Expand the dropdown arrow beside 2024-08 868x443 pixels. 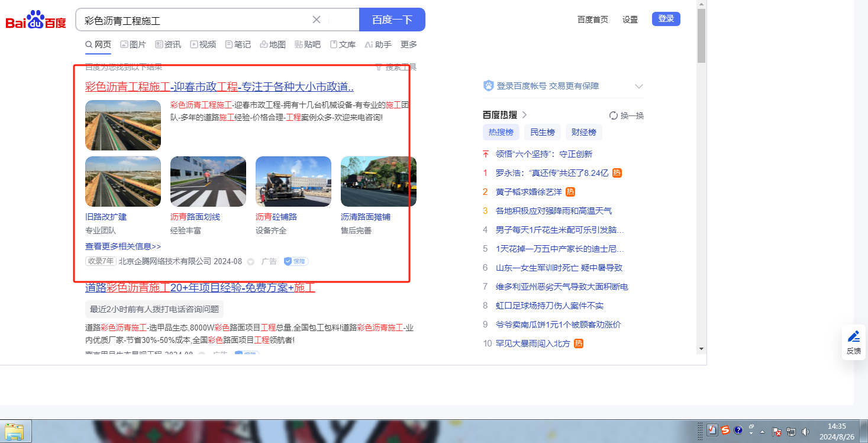click(250, 262)
